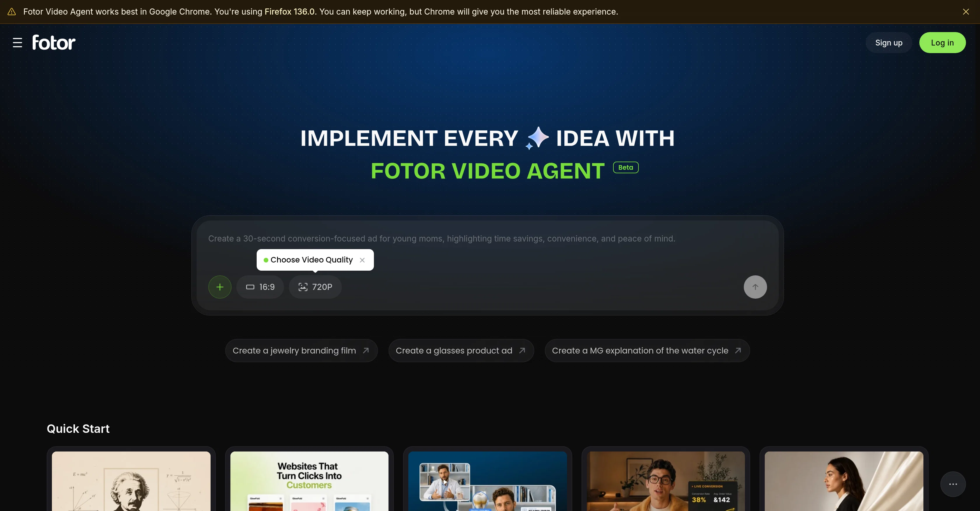This screenshot has width=980, height=511.
Task: Open the Live Conversion man thumbnail
Action: pyautogui.click(x=666, y=481)
